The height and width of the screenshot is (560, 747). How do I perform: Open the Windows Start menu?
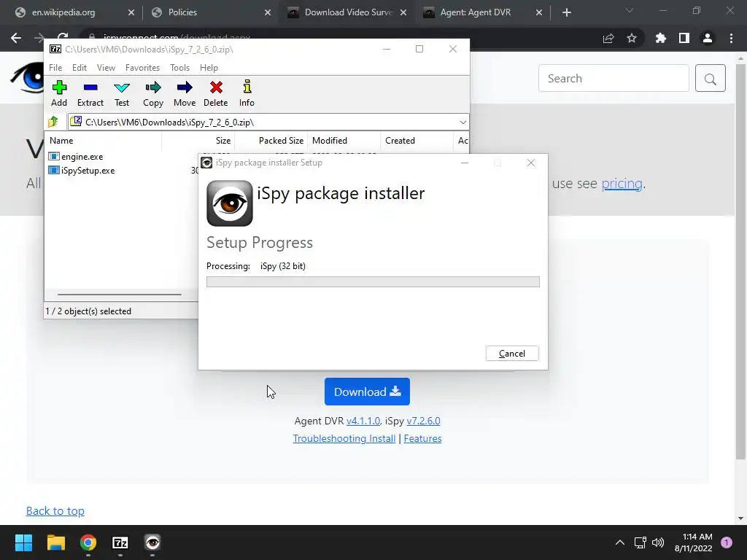[x=23, y=542]
